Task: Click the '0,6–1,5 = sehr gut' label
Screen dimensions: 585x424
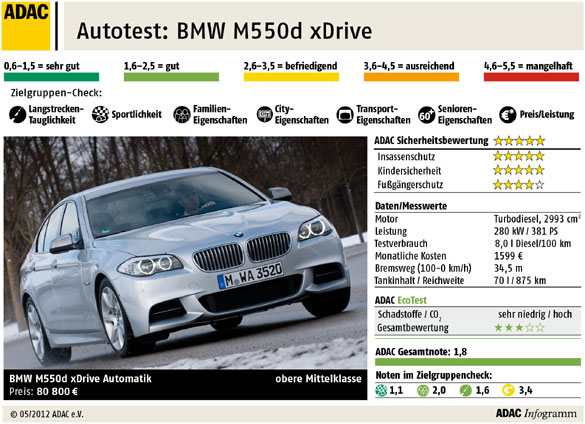Action: pyautogui.click(x=42, y=66)
